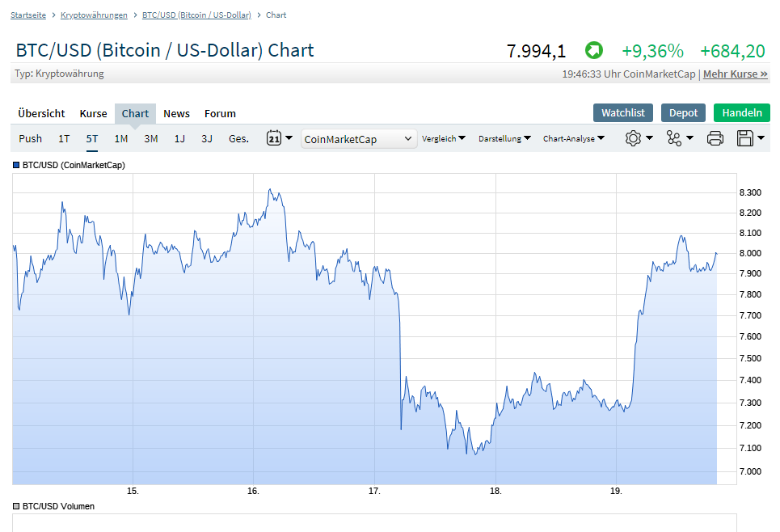
Task: Click the printer icon to print the chart
Action: [715, 138]
